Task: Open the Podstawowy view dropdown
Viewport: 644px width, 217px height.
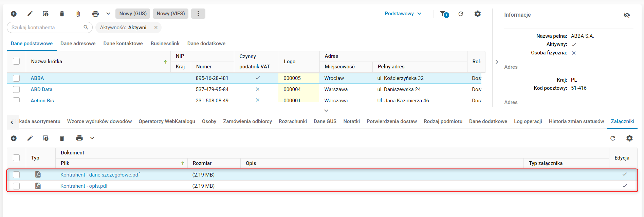Action: (x=403, y=14)
